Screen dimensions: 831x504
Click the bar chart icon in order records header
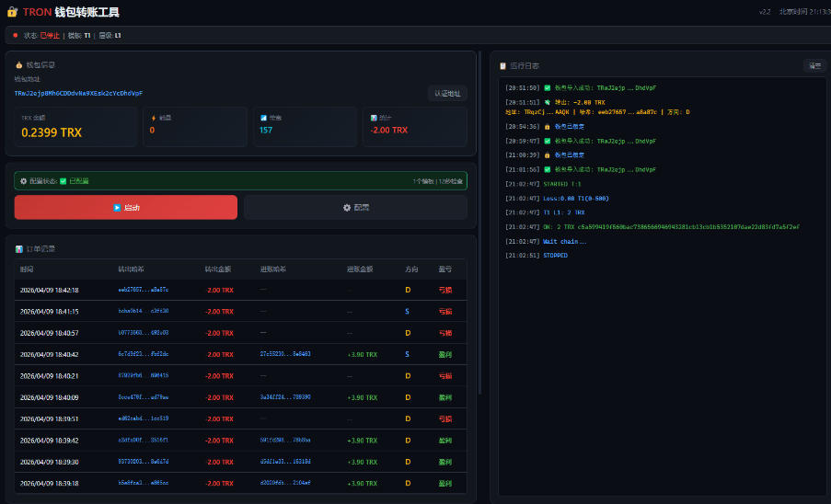coord(19,249)
